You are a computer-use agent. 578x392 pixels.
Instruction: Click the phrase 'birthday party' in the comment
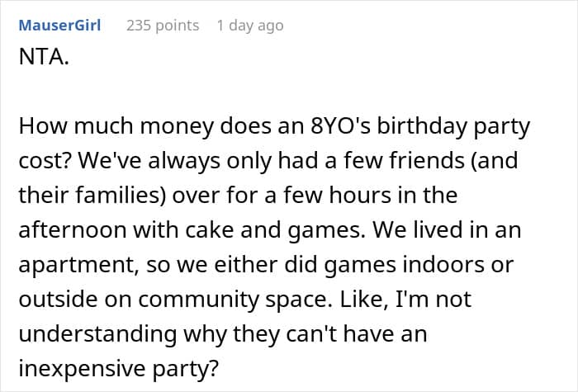pos(453,127)
